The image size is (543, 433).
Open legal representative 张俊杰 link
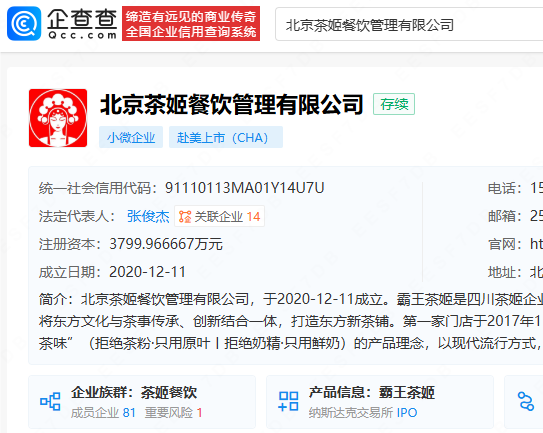tap(148, 216)
